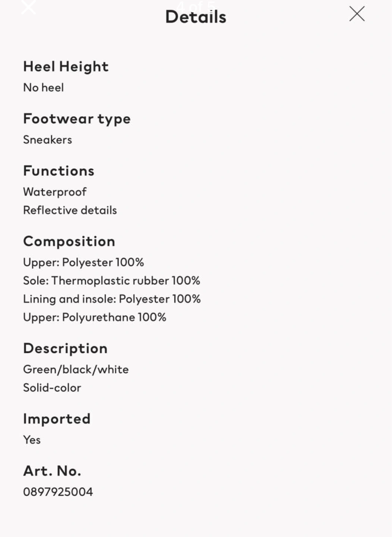The image size is (392, 537).
Task: Select the 'Upper: Polyurethane 100%' line
Action: point(94,317)
